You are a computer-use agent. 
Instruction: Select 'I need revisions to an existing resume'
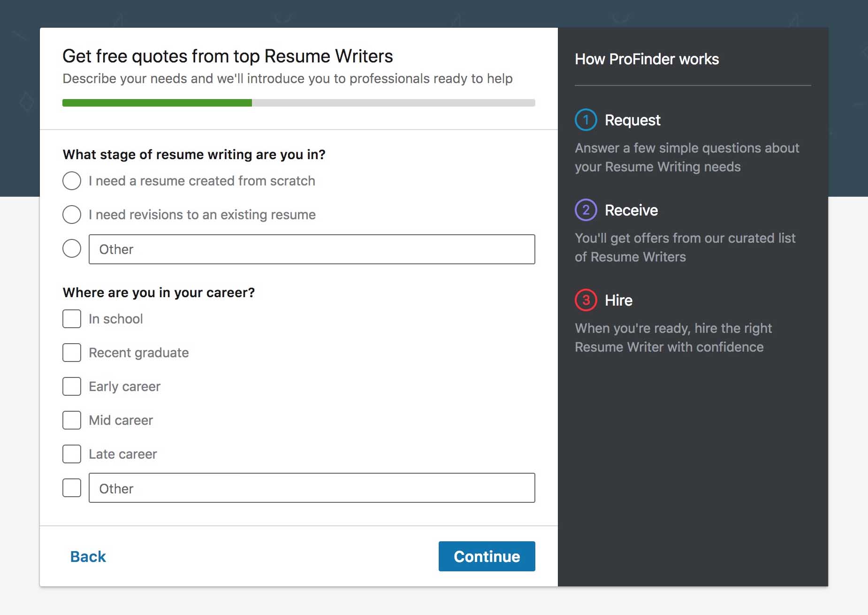pyautogui.click(x=72, y=215)
